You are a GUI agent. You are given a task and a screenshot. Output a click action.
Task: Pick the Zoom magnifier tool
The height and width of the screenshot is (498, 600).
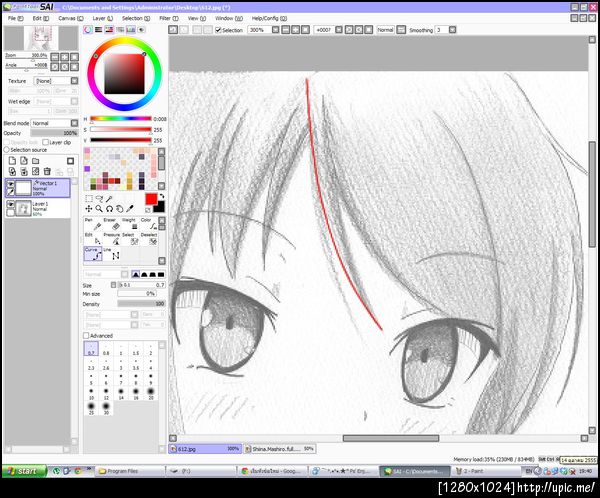pyautogui.click(x=99, y=209)
